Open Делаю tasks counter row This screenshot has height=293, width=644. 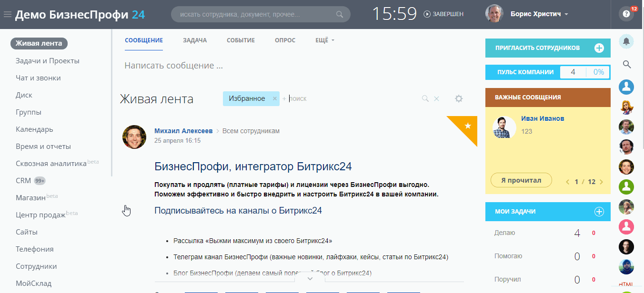[548, 233]
